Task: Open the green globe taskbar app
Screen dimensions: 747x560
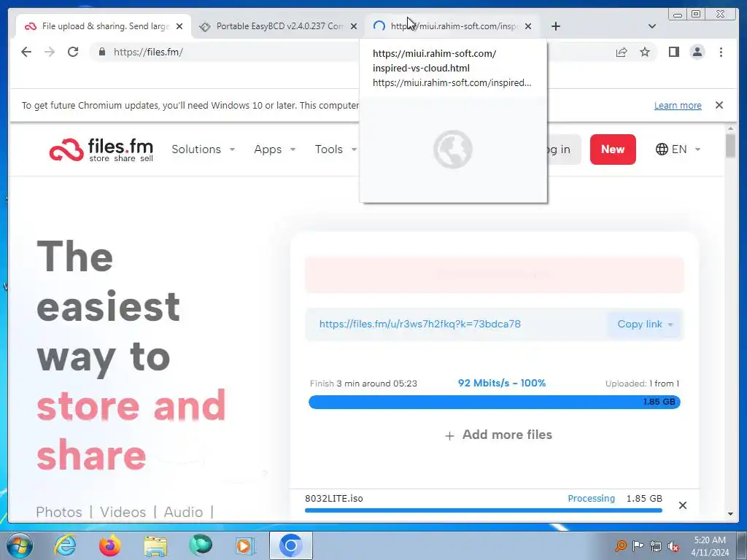Action: point(201,545)
